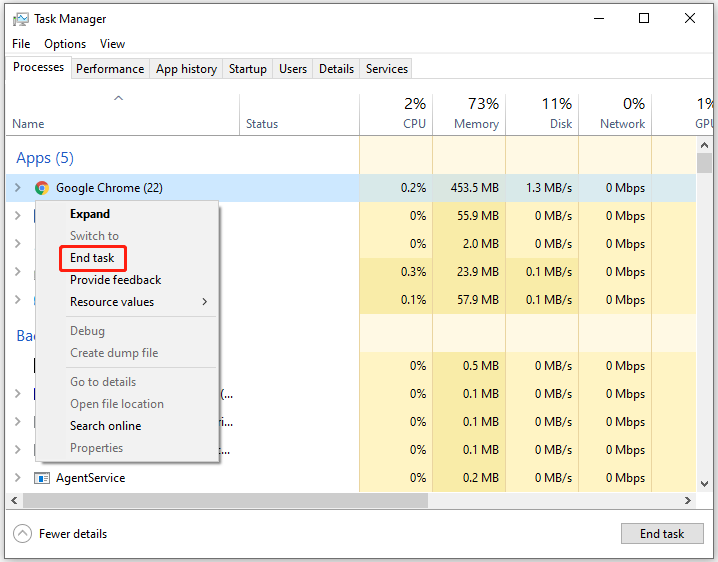Viewport: 718px width, 562px height.
Task: Click the End task button at bottom right
Action: (x=662, y=534)
